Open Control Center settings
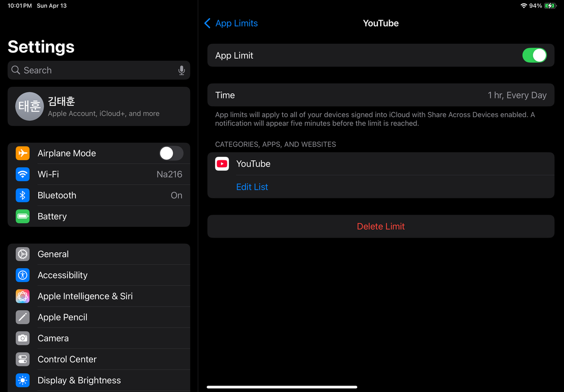The image size is (564, 392). (x=99, y=359)
